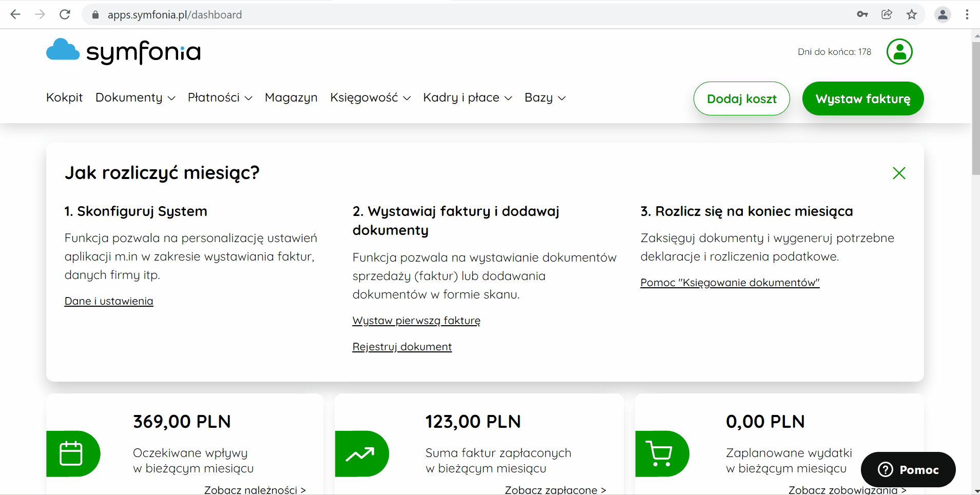The height and width of the screenshot is (495, 980).
Task: Open the green user profile icon
Action: (x=899, y=51)
